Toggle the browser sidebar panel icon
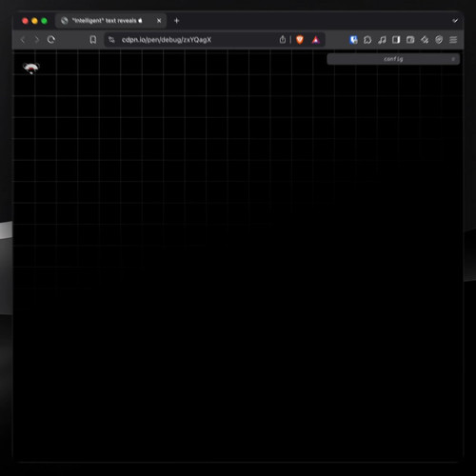Image resolution: width=476 pixels, height=476 pixels. [396, 40]
